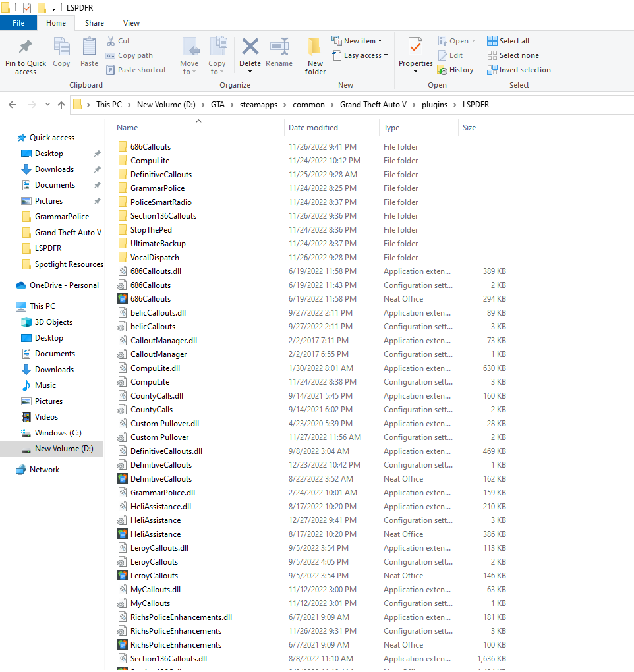Switch to the Share ribbon tab

point(94,23)
